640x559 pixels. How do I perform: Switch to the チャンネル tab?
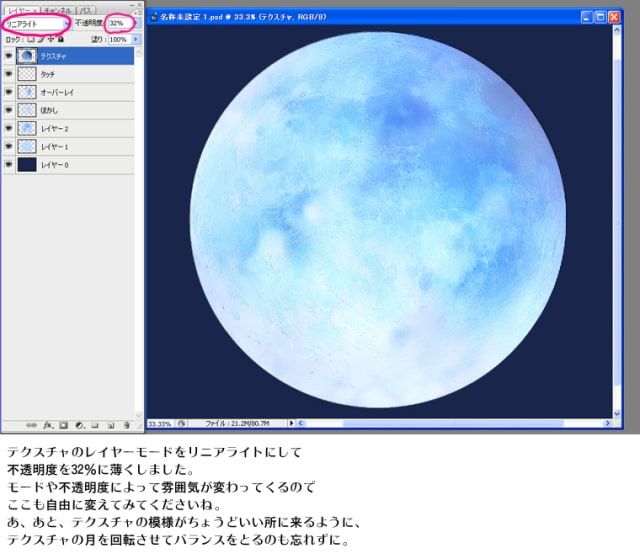[58, 10]
